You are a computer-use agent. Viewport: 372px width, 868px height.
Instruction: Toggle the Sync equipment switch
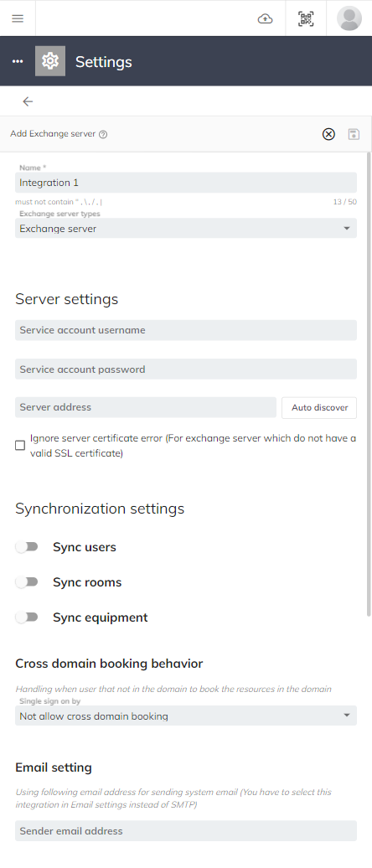[27, 617]
